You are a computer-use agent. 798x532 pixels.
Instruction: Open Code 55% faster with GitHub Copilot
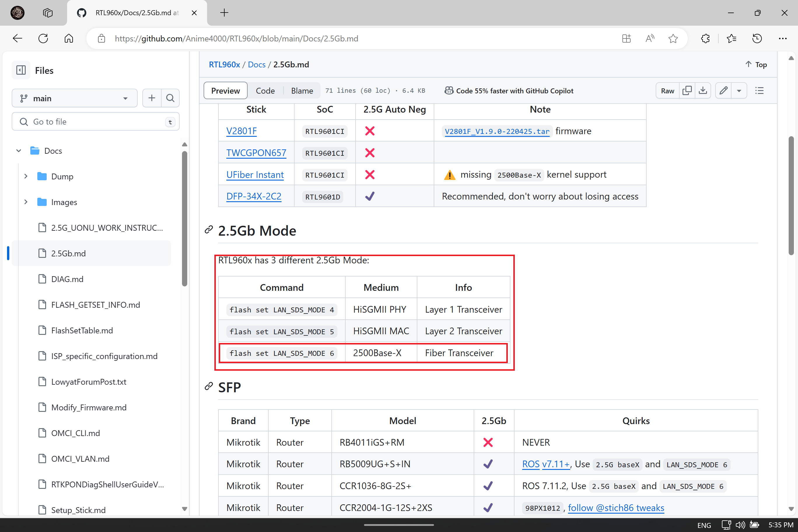tap(509, 91)
